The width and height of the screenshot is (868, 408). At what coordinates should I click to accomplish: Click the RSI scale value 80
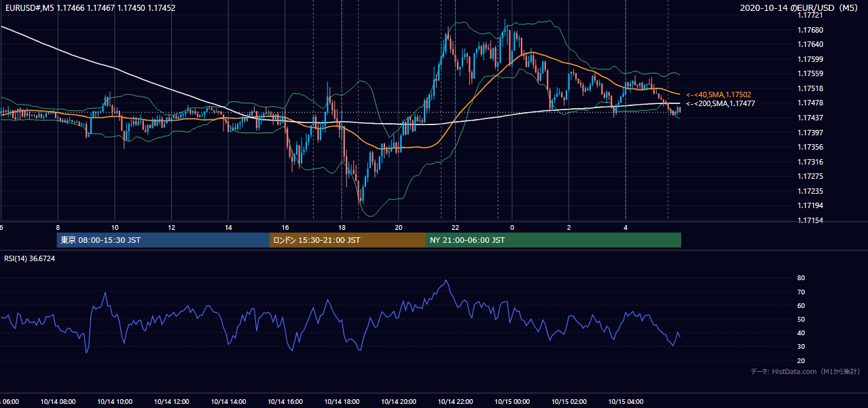click(801, 278)
